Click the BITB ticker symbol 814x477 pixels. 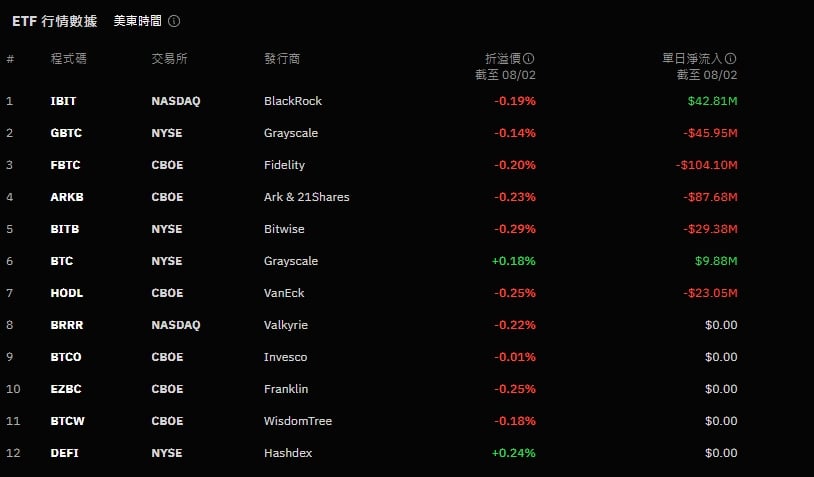(65, 229)
